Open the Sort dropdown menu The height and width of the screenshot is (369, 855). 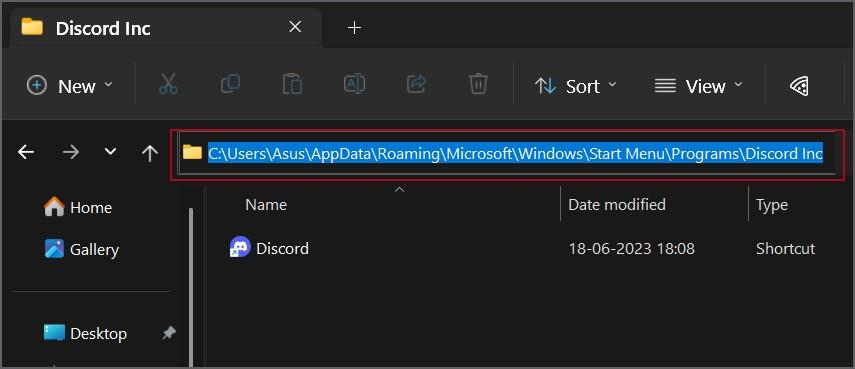coord(576,86)
